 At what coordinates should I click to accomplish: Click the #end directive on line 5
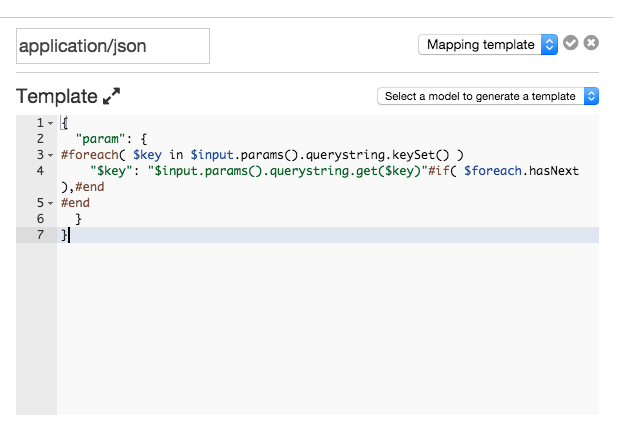(x=75, y=203)
